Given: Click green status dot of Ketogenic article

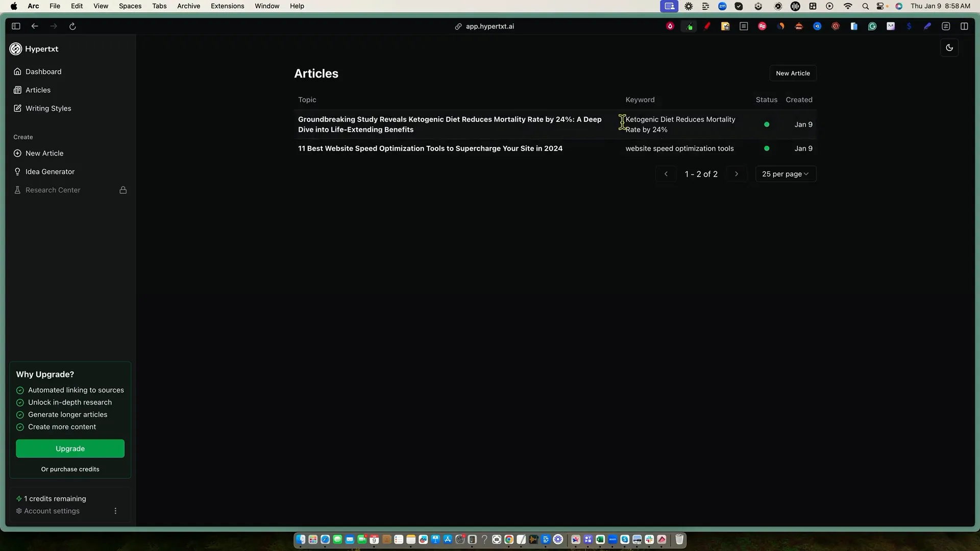Looking at the screenshot, I should 767,124.
